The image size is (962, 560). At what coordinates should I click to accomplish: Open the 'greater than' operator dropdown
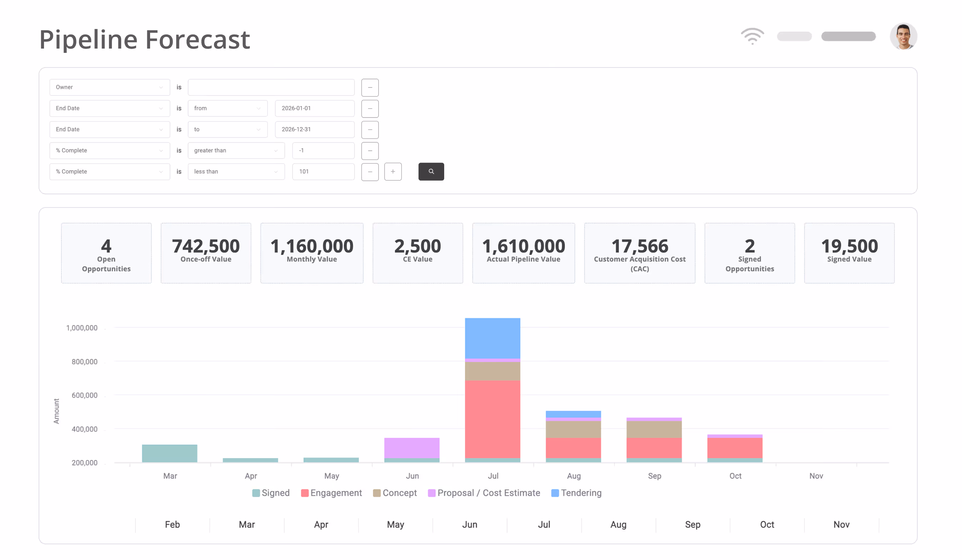tap(236, 150)
